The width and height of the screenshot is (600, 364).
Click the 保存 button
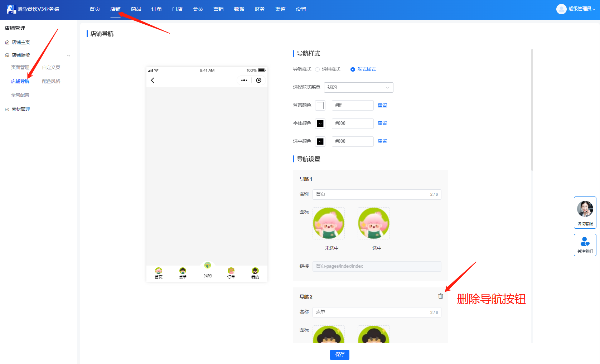click(x=340, y=355)
